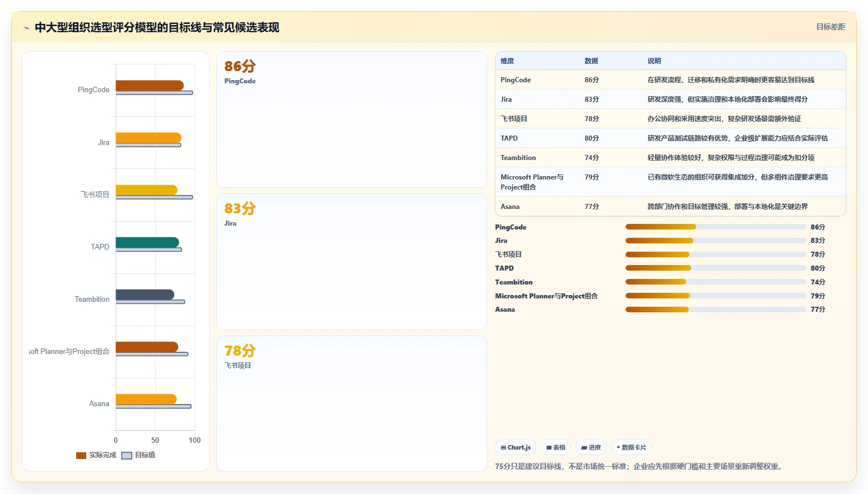Click the Microsoft Planner actual bar in chart

147,347
